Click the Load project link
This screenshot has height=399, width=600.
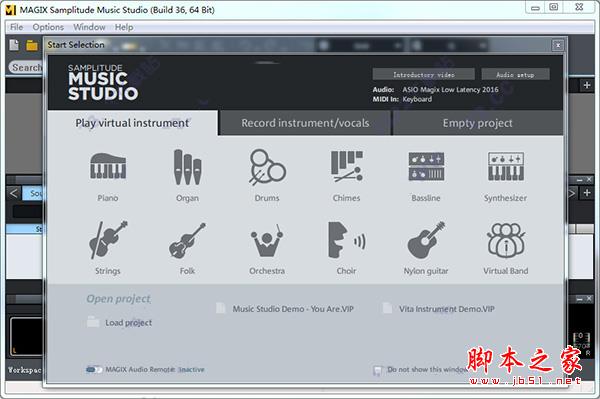pyautogui.click(x=129, y=322)
